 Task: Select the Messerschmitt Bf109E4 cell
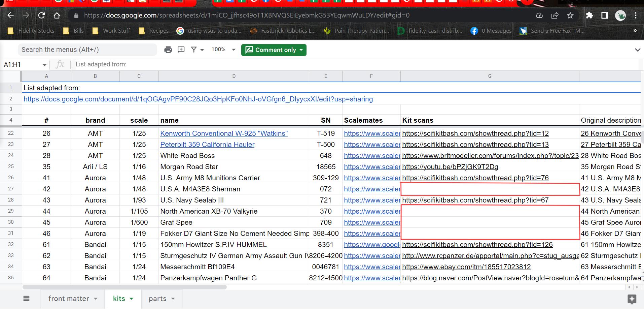pyautogui.click(x=234, y=267)
